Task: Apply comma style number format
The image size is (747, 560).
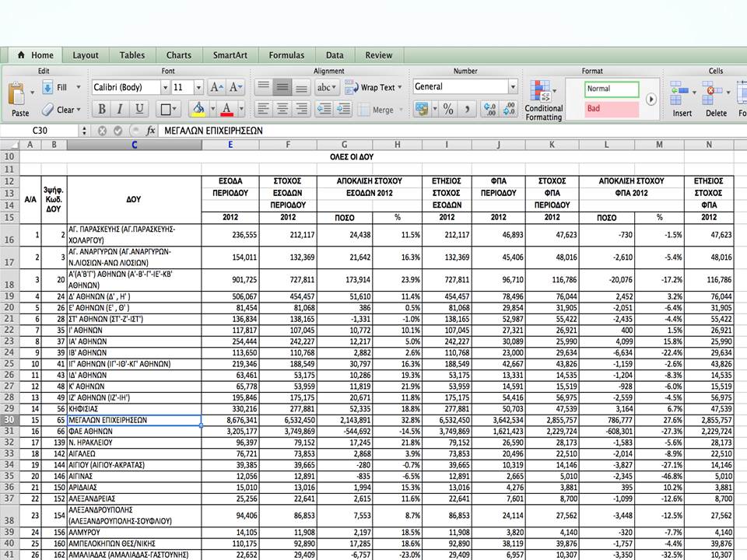Action: [468, 110]
